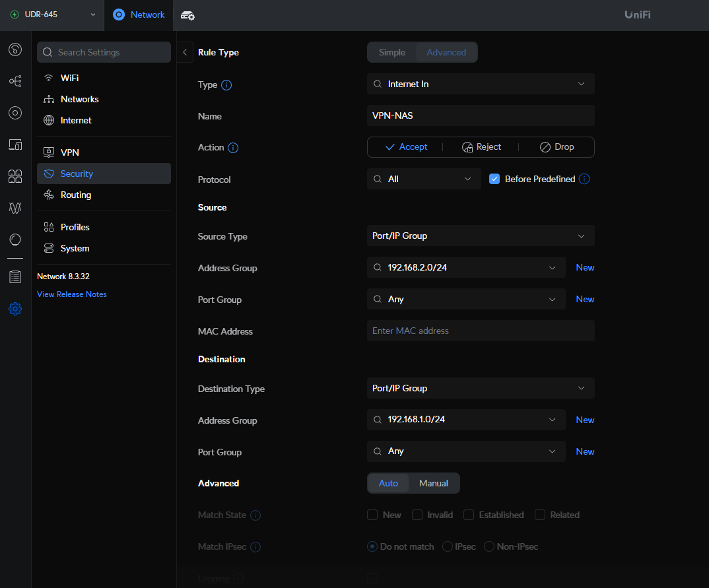Create New destination address group
Image resolution: width=709 pixels, height=588 pixels.
[x=585, y=420]
